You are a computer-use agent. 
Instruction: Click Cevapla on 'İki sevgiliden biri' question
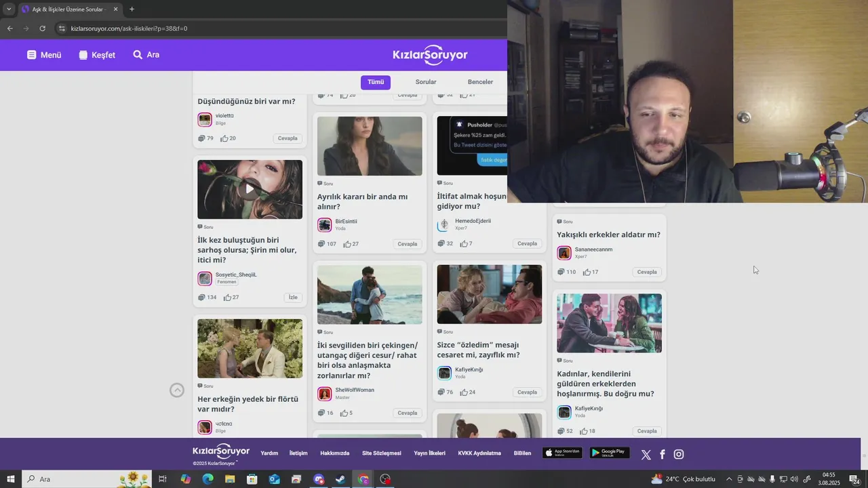pos(408,413)
